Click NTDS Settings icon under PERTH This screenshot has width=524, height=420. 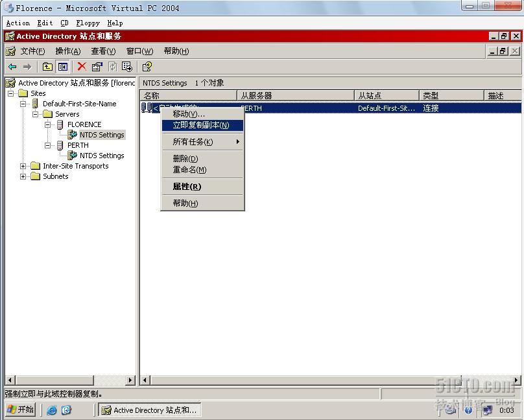point(72,156)
